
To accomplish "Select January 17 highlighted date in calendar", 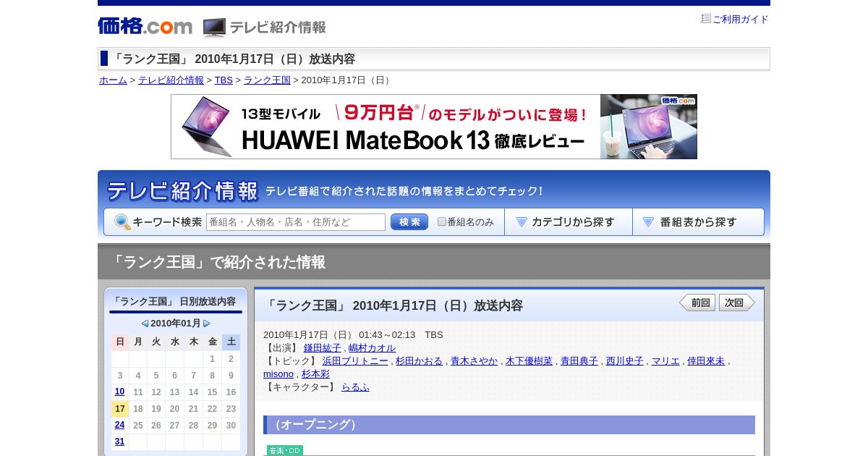I will pos(120,409).
